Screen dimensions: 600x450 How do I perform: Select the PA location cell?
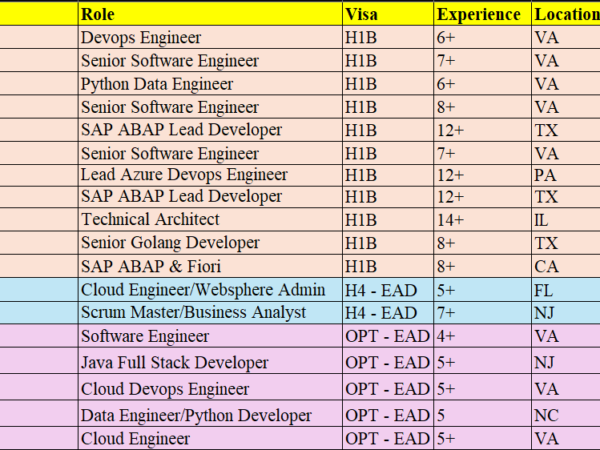click(x=566, y=175)
